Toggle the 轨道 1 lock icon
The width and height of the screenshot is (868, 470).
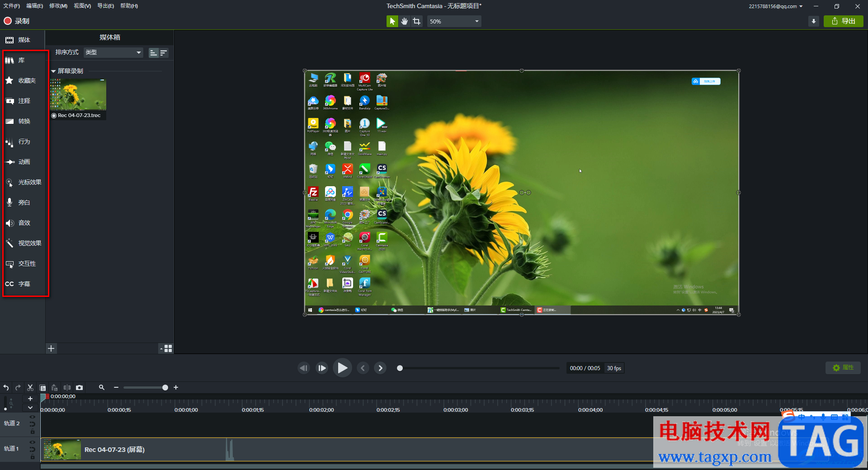click(32, 457)
